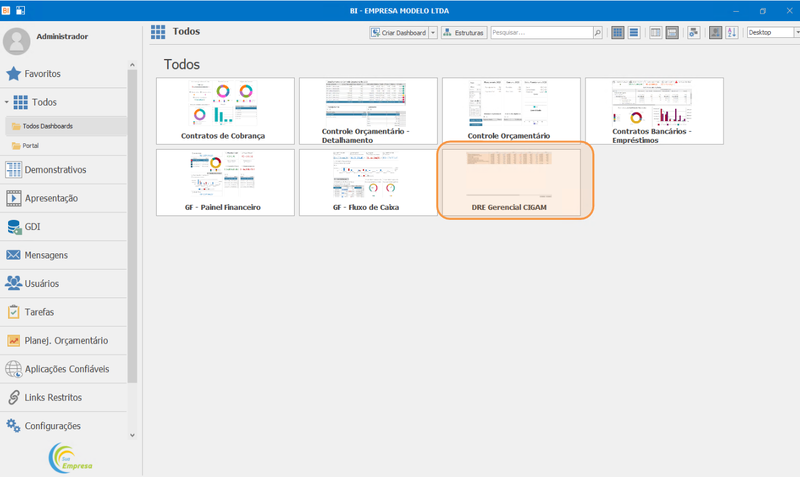This screenshot has height=477, width=800.
Task: Open Planej. Orçamentário section
Action: (x=63, y=341)
